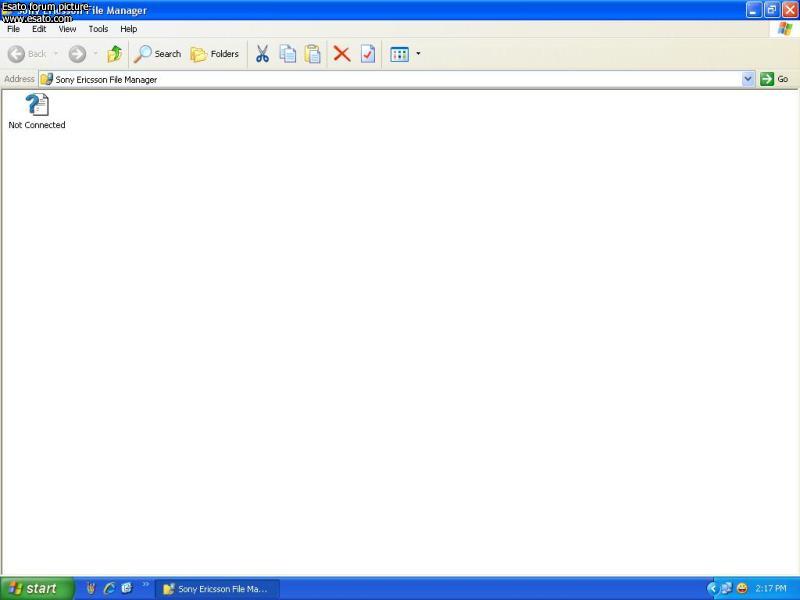Viewport: 800px width, 600px height.
Task: Click into the Address bar field
Action: (391, 79)
